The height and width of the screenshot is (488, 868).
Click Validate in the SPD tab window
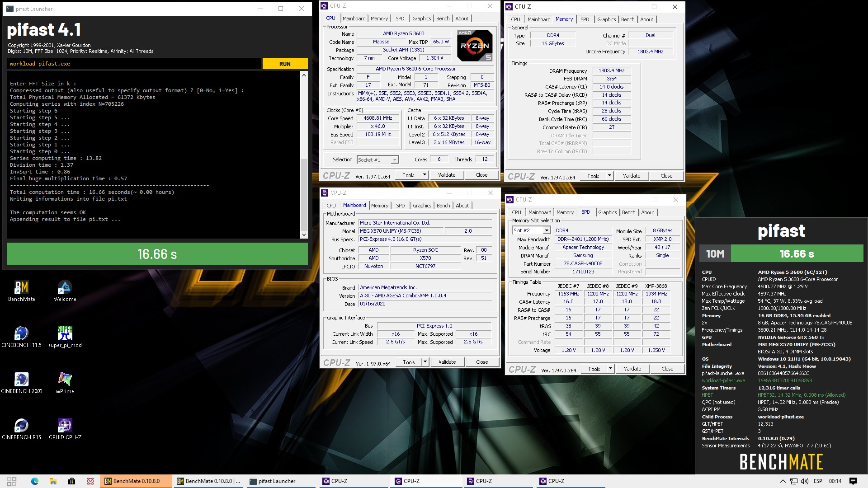[x=632, y=369]
